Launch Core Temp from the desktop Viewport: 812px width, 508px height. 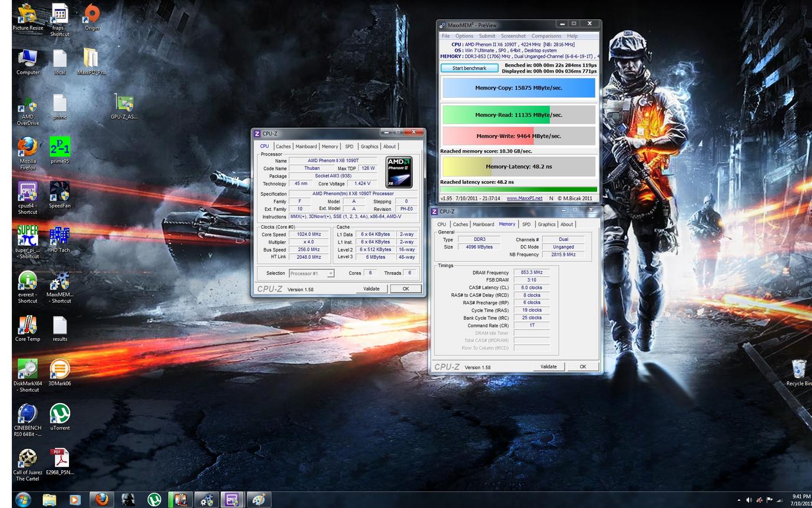(28, 329)
